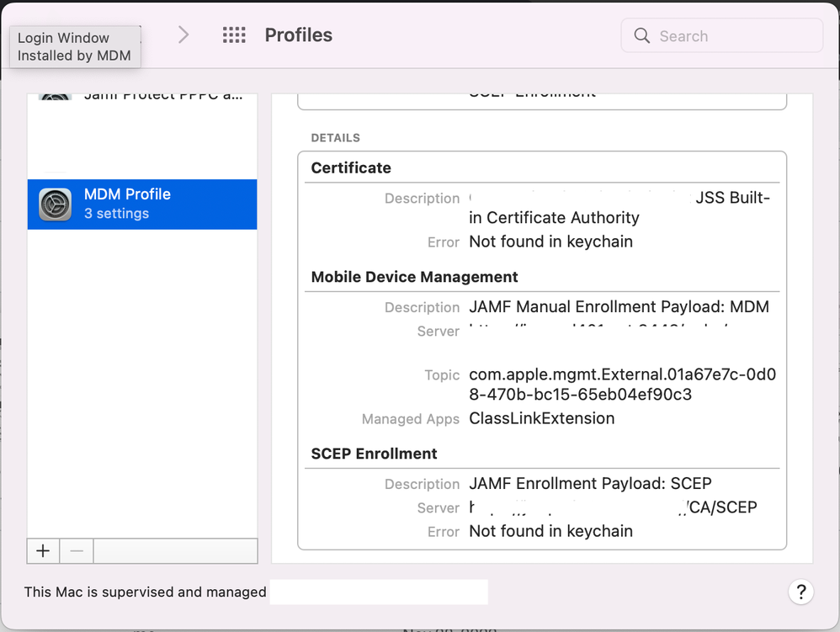Image resolution: width=840 pixels, height=632 pixels.
Task: Click the ClassLinkExtension managed app value
Action: pos(541,418)
